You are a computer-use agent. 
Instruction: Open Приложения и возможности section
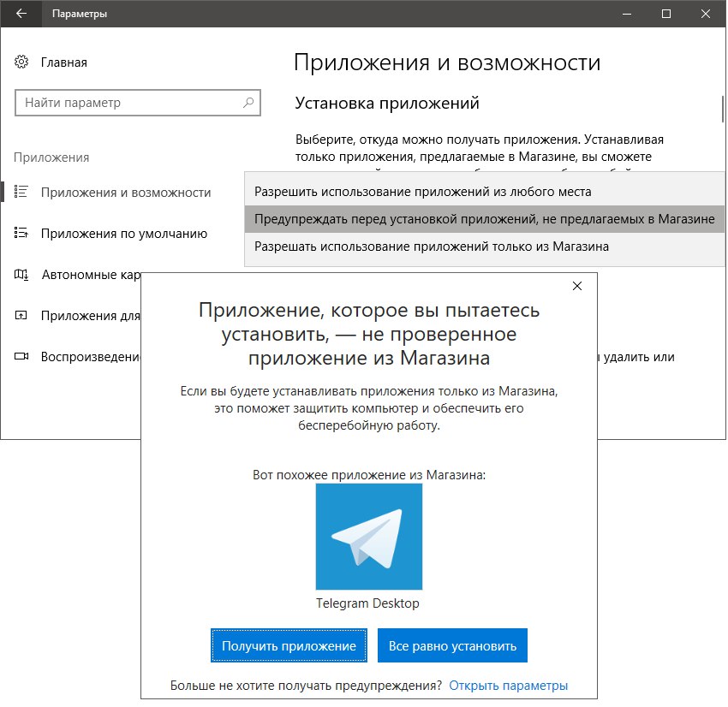click(125, 192)
